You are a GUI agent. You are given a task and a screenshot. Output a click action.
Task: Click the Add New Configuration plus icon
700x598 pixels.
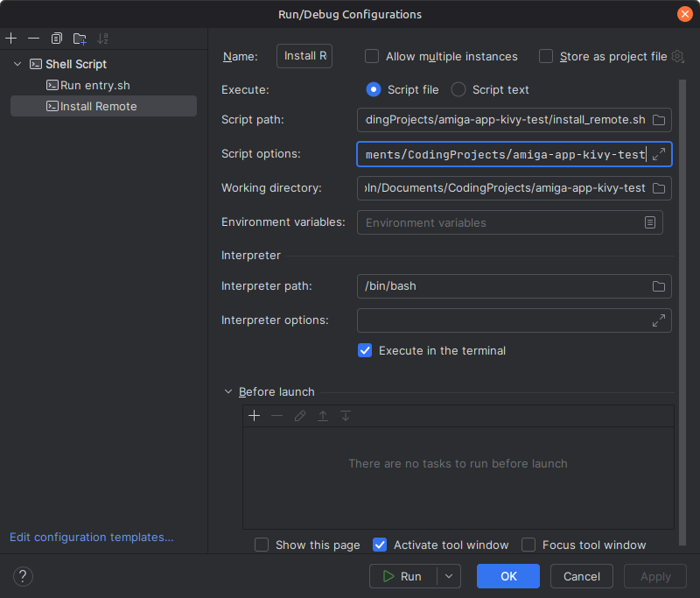point(11,39)
